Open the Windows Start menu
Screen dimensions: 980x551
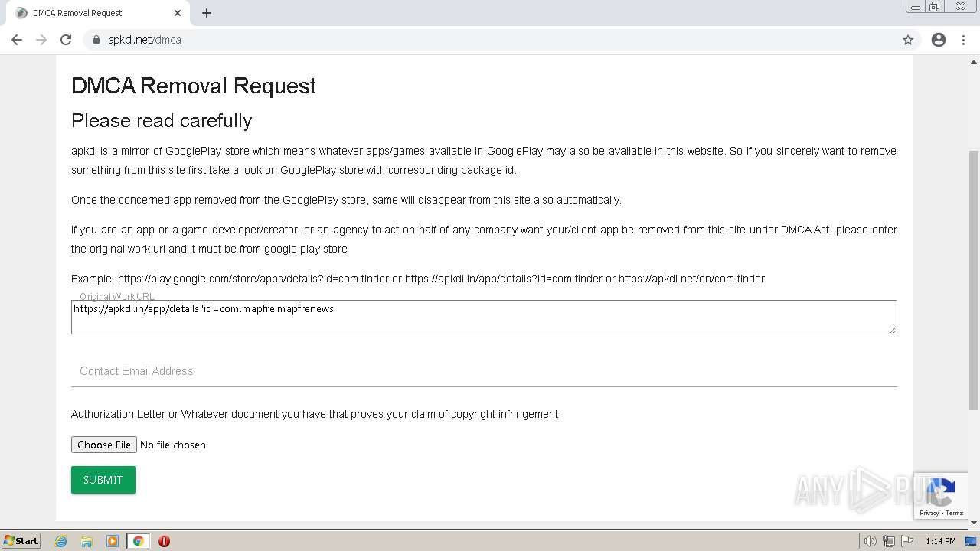coord(21,541)
